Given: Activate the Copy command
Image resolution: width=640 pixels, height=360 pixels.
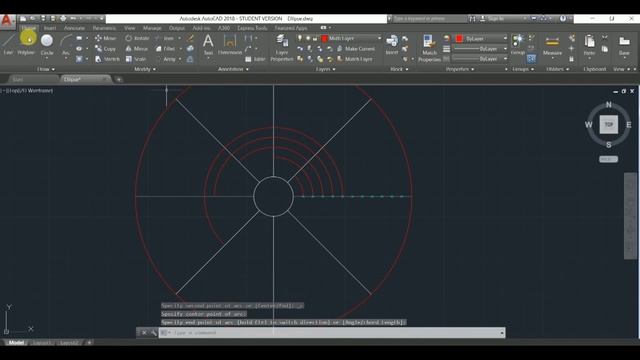Looking at the screenshot, I should pyautogui.click(x=105, y=49).
